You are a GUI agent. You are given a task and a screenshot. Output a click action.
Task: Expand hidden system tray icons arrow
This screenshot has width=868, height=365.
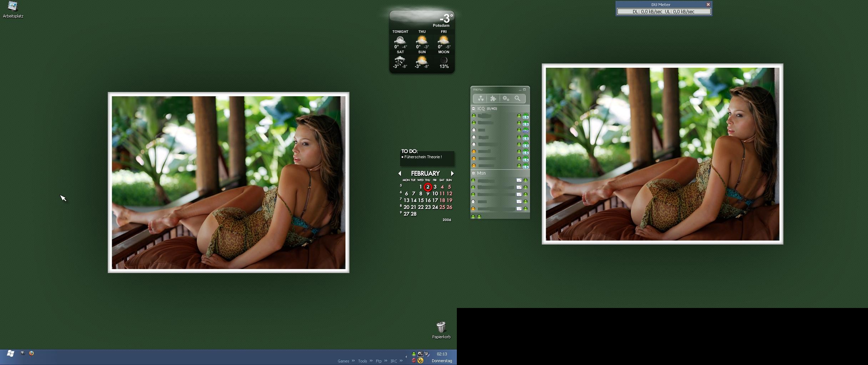(x=406, y=357)
